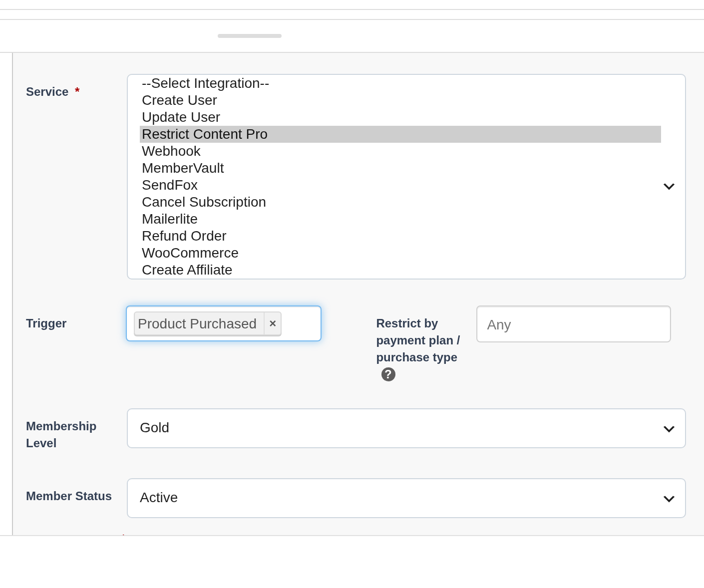Choose Create User in Service list
Viewport: 704px width, 588px height.
[400, 100]
